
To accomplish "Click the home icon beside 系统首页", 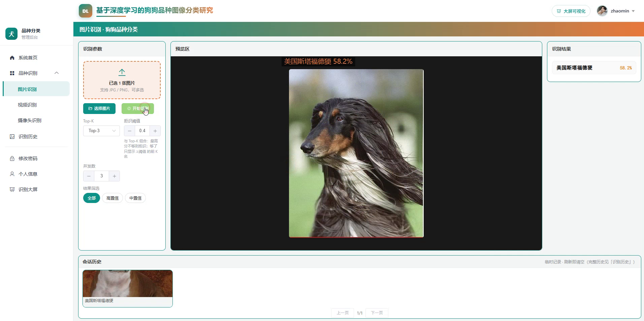I will 12,58.
